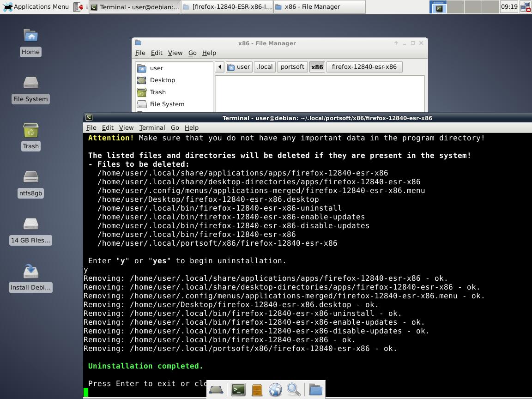Click File Manager window title icon

point(138,43)
